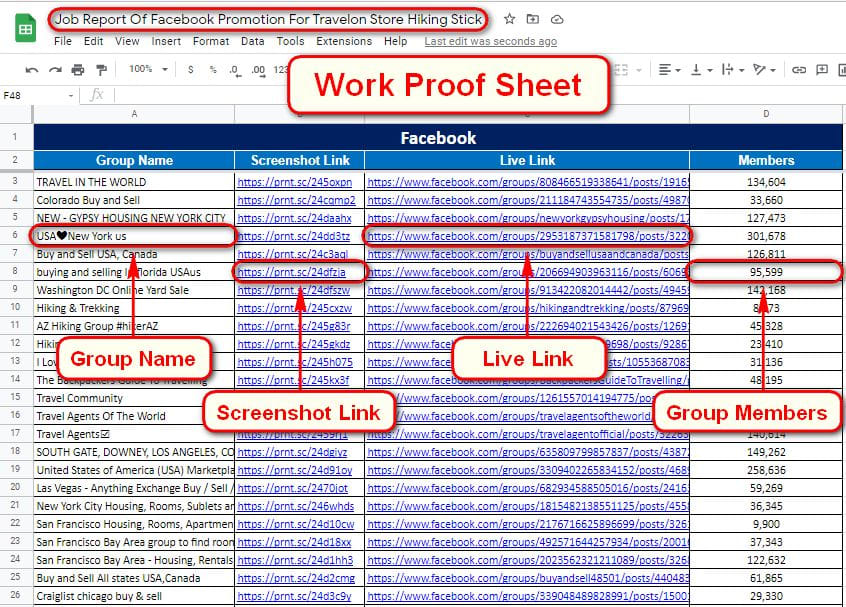This screenshot has height=607, width=846.
Task: Decrease decimal places
Action: click(x=235, y=70)
